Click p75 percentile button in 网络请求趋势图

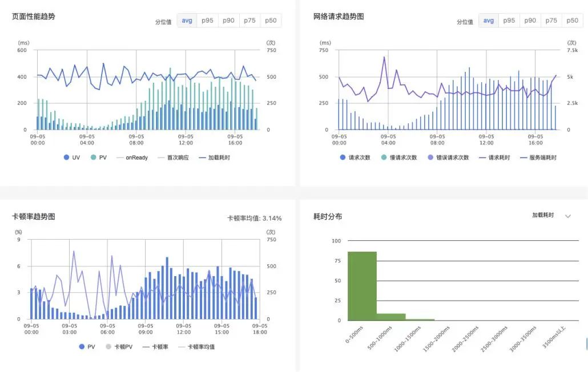551,21
